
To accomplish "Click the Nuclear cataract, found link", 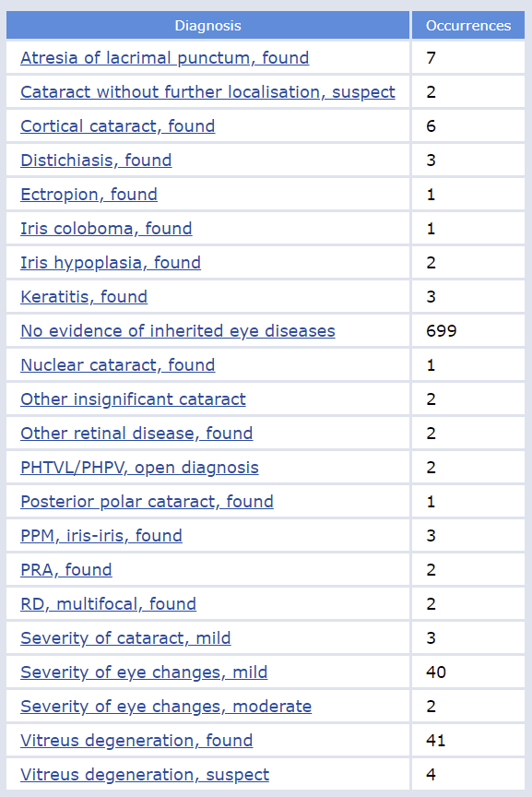I will tap(118, 365).
